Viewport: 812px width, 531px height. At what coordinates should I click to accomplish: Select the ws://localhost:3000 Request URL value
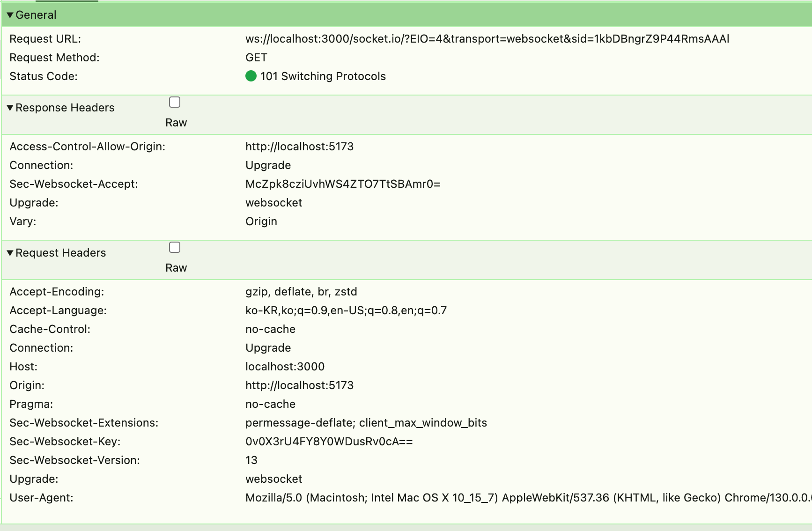pyautogui.click(x=487, y=39)
